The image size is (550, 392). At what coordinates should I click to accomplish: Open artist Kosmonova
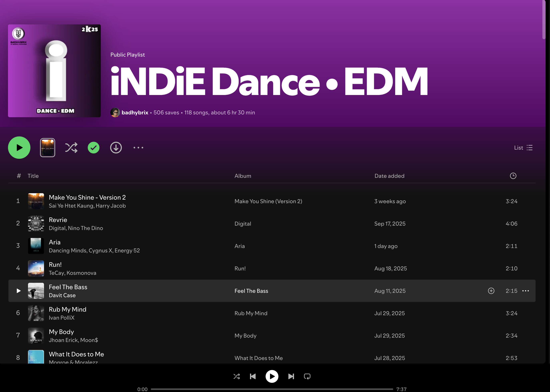click(x=81, y=273)
